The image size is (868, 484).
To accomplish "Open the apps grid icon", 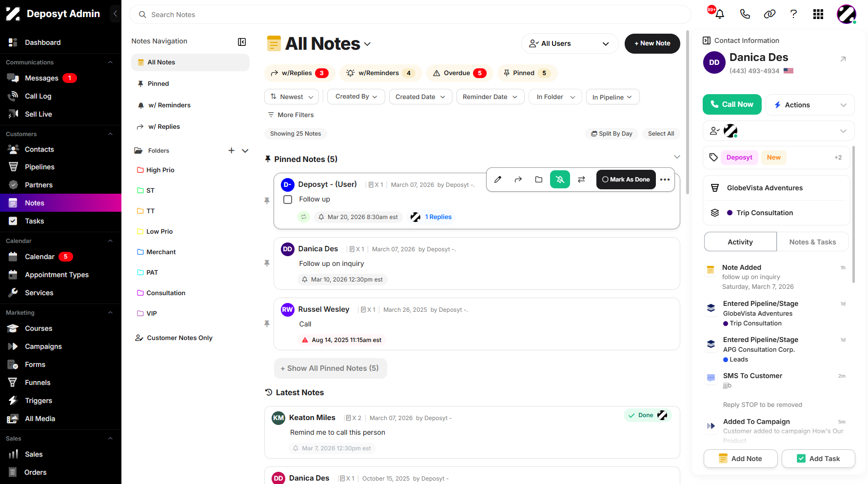I will (818, 14).
